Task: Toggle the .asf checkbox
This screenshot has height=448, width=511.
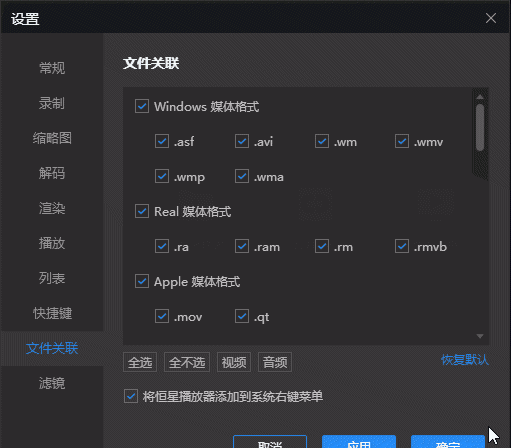Action: click(x=162, y=141)
